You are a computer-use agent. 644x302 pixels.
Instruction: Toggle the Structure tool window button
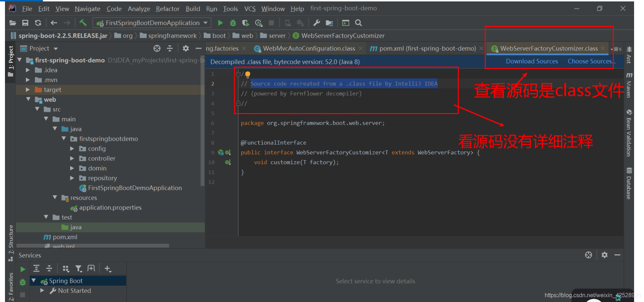point(11,243)
